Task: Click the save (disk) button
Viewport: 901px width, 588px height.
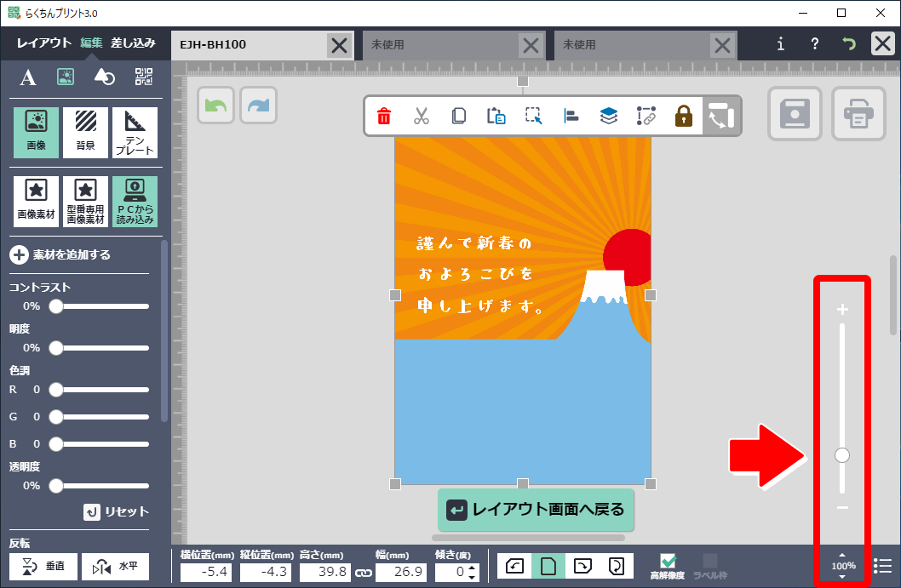Action: coord(795,114)
